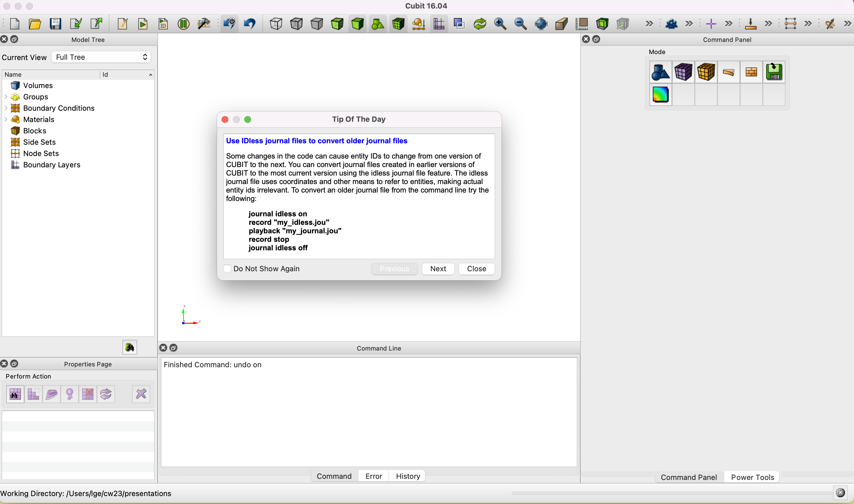Click the binoculars action icon in Properties Page
This screenshot has height=504, width=854.
pos(15,394)
